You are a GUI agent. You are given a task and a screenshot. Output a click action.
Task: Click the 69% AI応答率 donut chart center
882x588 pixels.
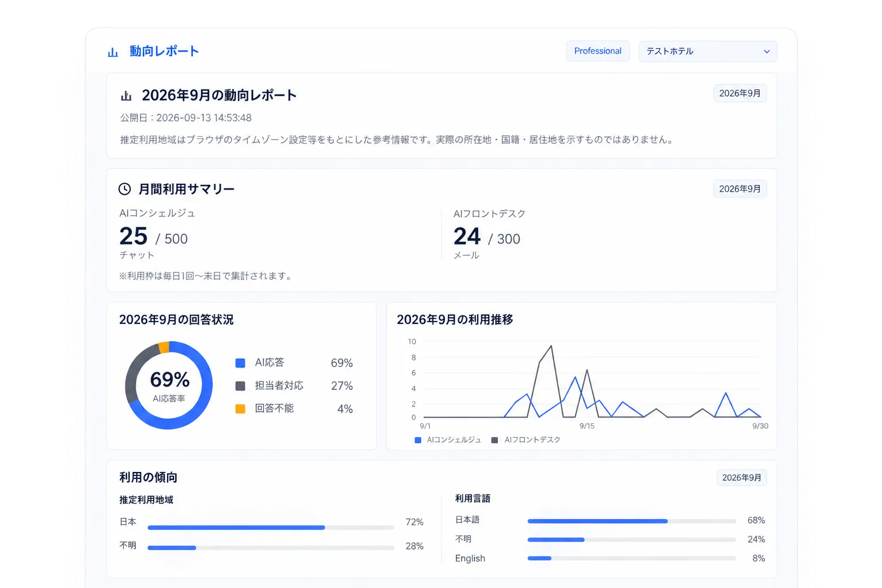pyautogui.click(x=169, y=385)
